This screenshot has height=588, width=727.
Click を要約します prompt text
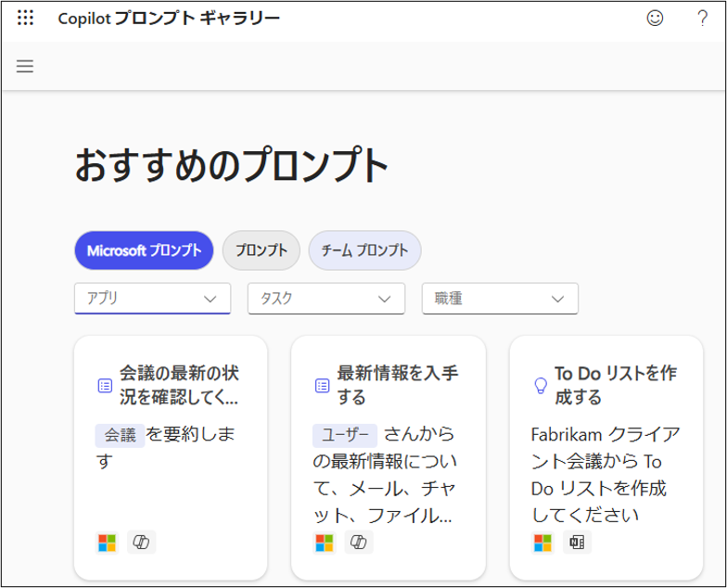click(x=166, y=448)
